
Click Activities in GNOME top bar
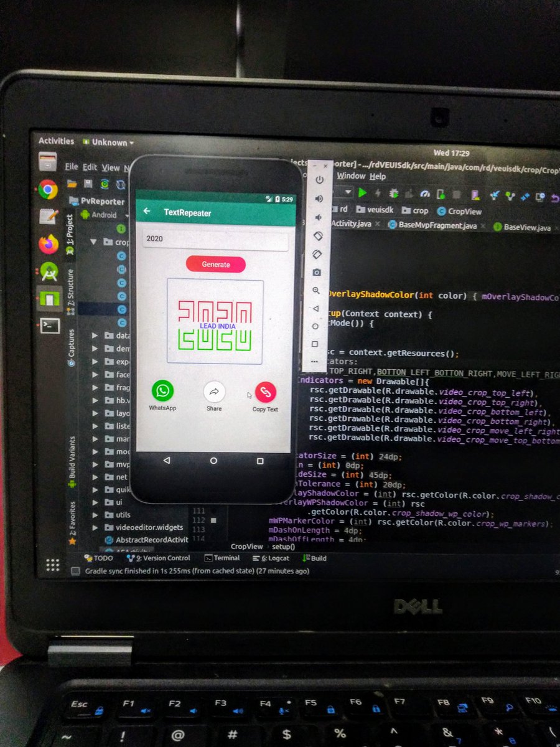click(56, 141)
